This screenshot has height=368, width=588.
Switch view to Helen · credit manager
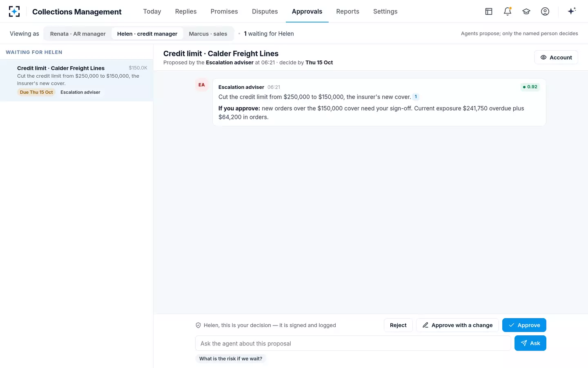pos(147,34)
